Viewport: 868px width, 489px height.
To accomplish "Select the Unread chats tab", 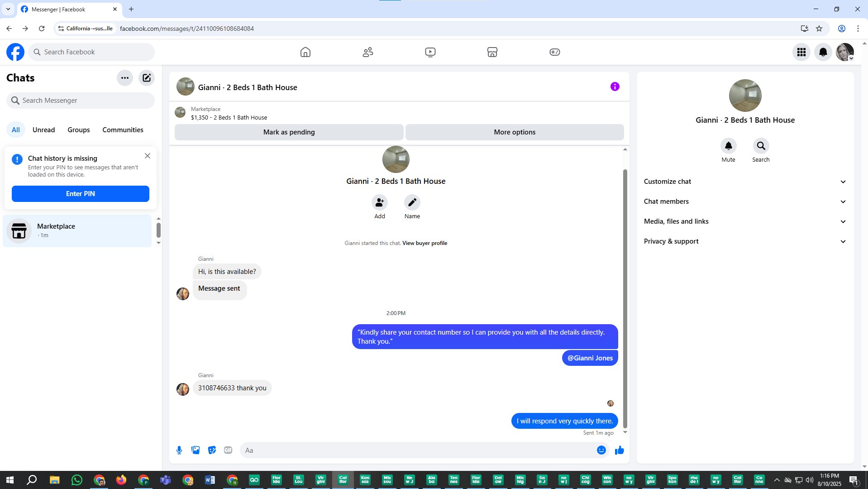I will [x=44, y=130].
